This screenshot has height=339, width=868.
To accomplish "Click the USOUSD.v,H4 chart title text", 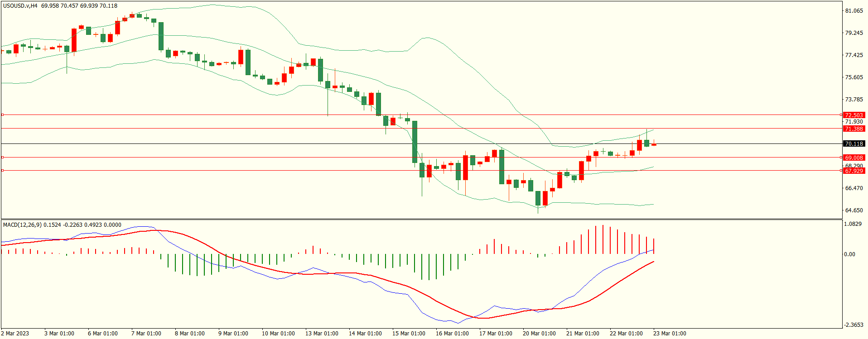I will point(20,6).
